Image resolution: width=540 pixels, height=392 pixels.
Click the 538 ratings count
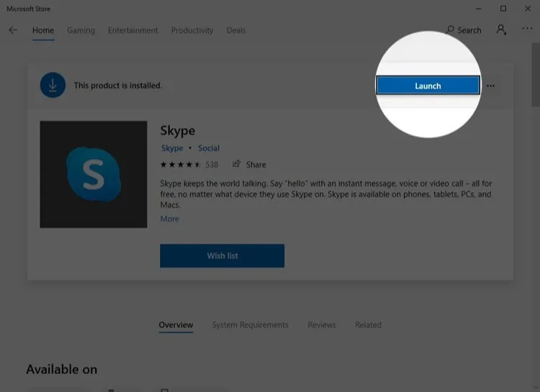click(212, 165)
